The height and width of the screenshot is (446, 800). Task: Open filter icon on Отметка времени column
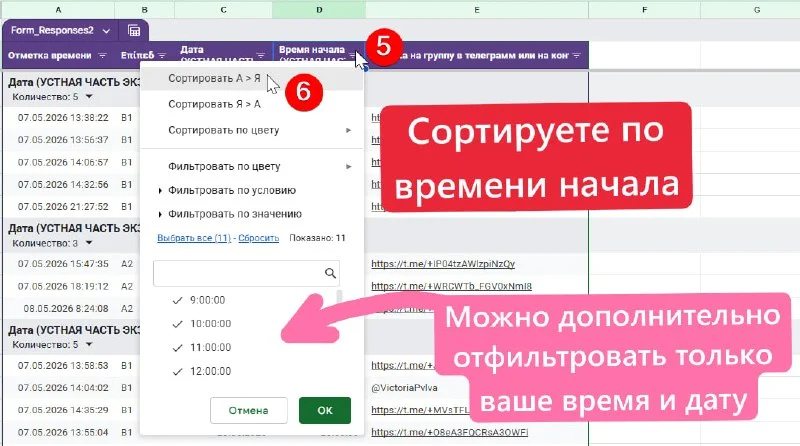[102, 55]
